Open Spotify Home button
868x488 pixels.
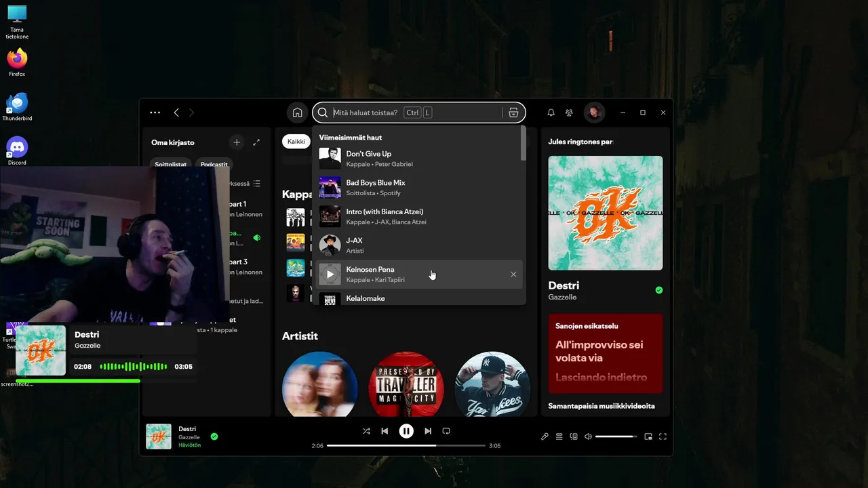pyautogui.click(x=297, y=113)
